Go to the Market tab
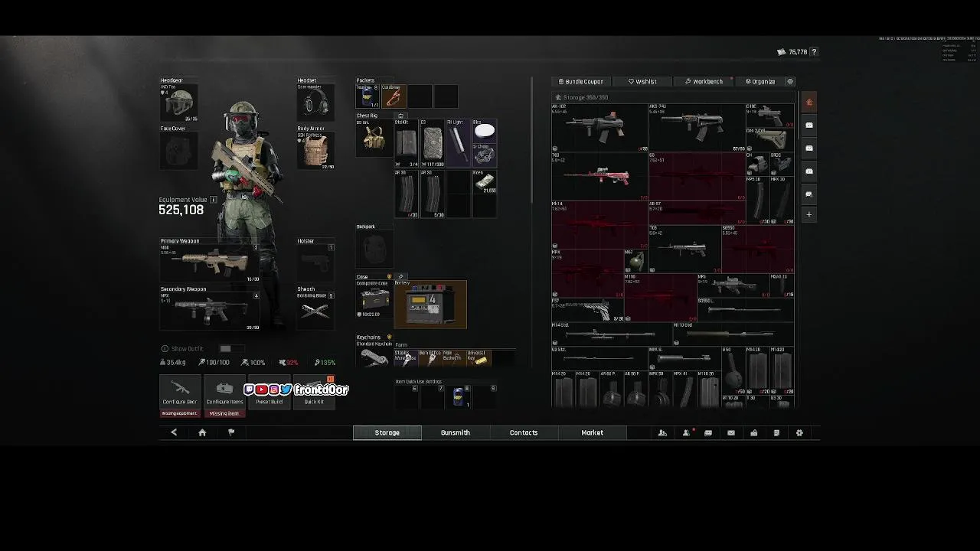This screenshot has height=551, width=980. 592,432
